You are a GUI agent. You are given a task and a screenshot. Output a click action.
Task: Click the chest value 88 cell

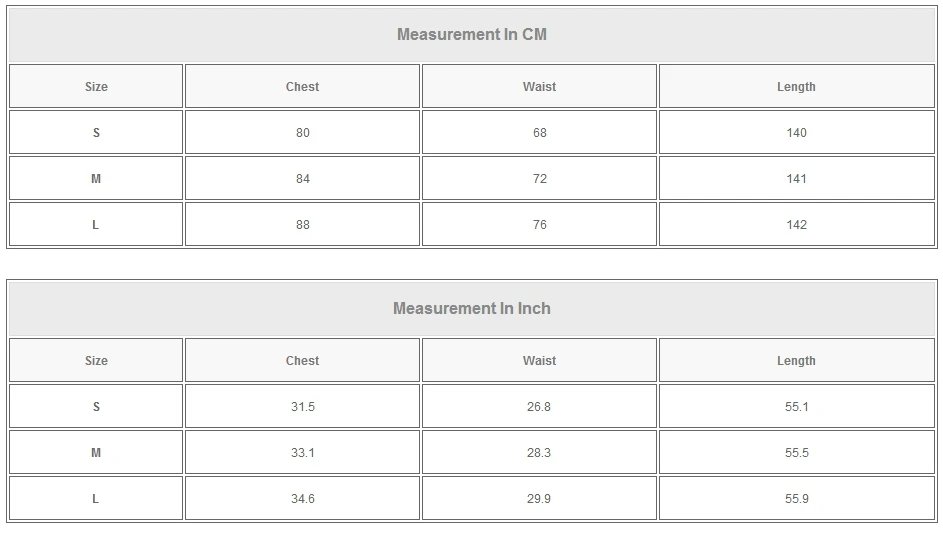click(302, 225)
